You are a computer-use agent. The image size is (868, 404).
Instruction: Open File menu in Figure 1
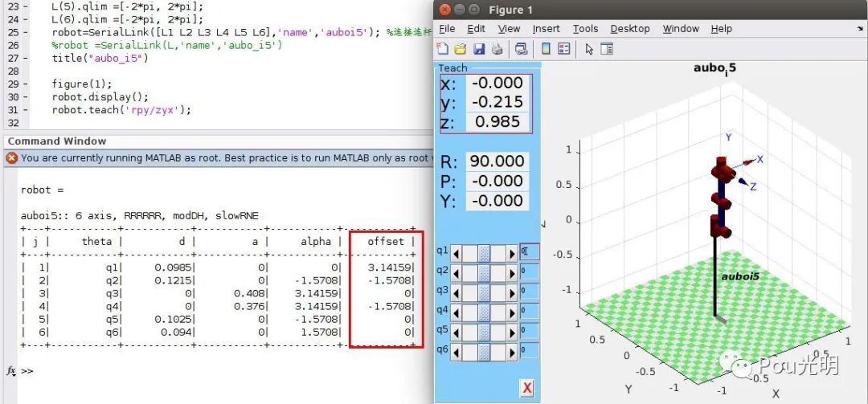[447, 29]
